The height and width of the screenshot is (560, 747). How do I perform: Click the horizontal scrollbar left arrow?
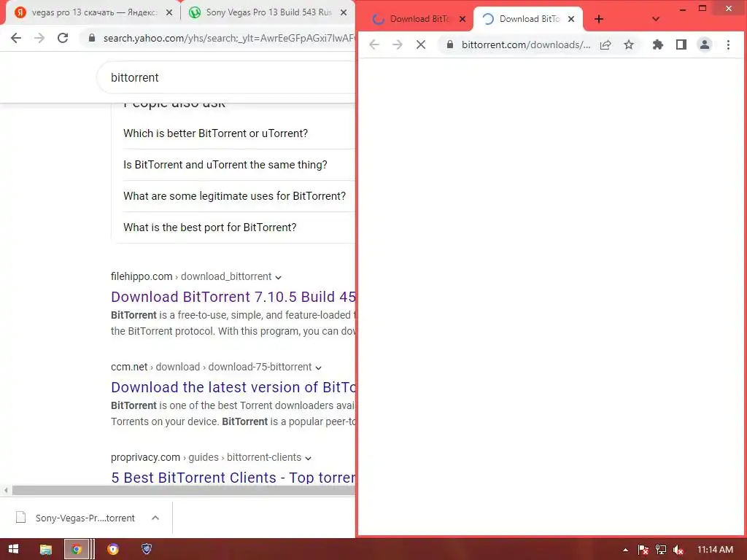[6, 490]
